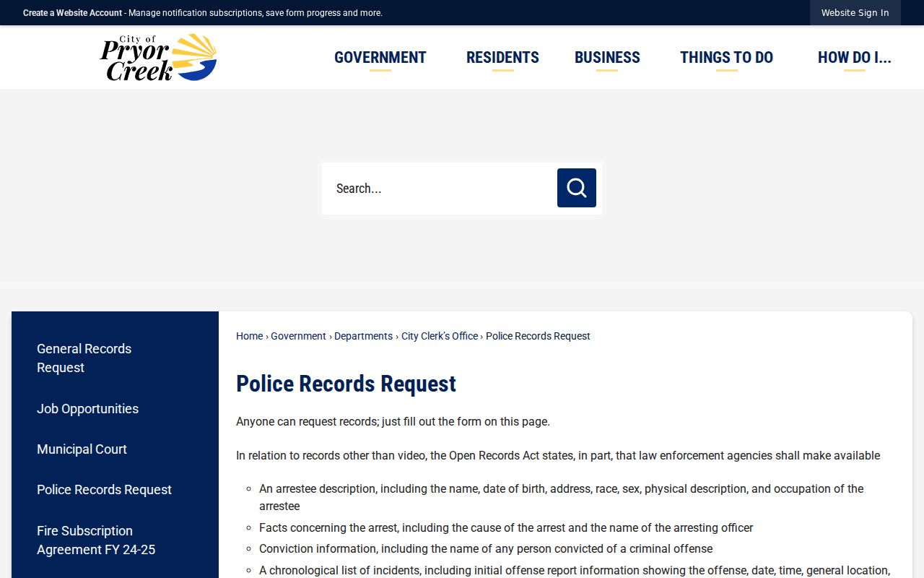This screenshot has width=924, height=578.
Task: Open the City of Pryor Creek logo
Action: (158, 57)
